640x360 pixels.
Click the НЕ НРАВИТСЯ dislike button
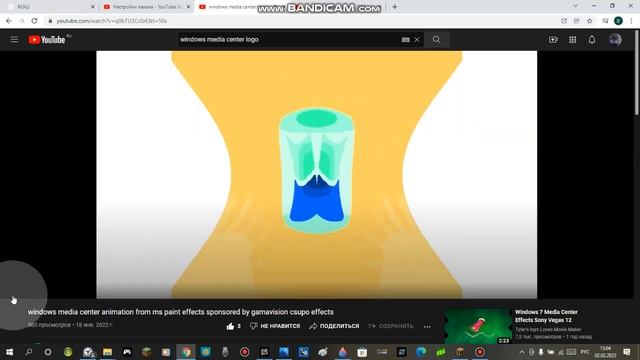275,326
